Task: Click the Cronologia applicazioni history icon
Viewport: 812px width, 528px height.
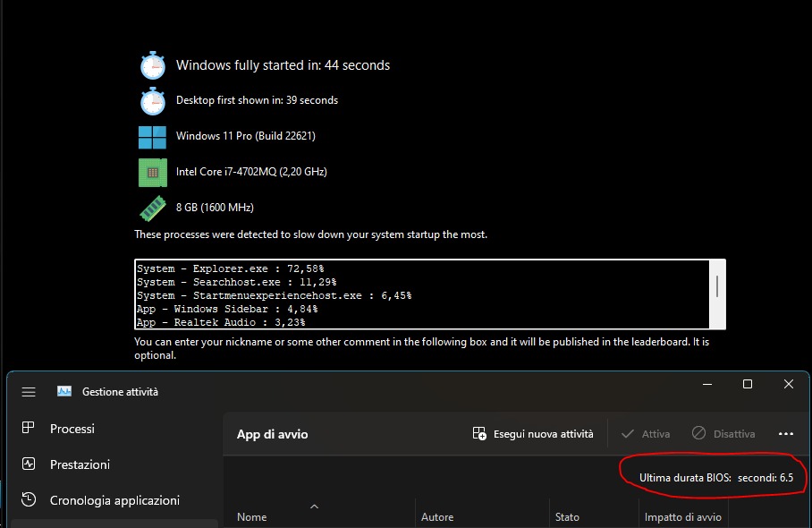Action: pos(29,499)
